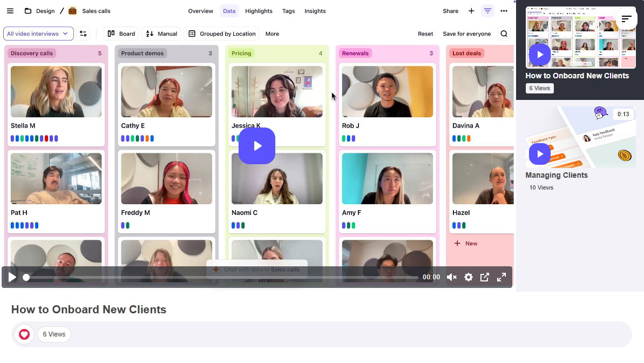Open the playlist menu icon at top right

tap(626, 19)
